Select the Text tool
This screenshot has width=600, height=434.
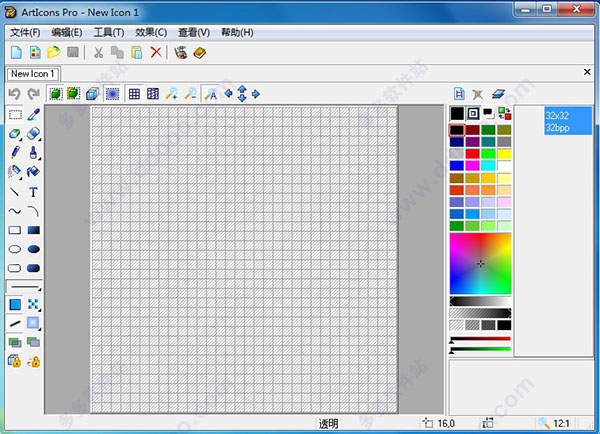33,192
